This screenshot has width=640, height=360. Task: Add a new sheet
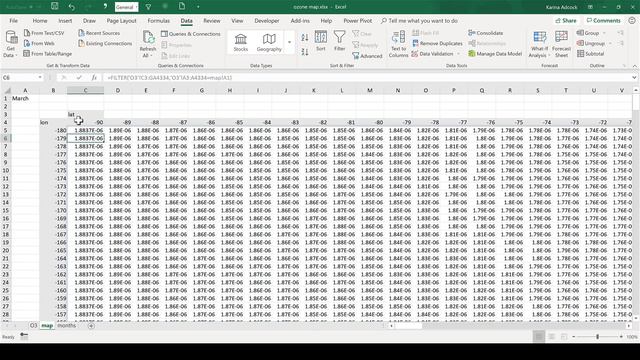click(x=91, y=326)
